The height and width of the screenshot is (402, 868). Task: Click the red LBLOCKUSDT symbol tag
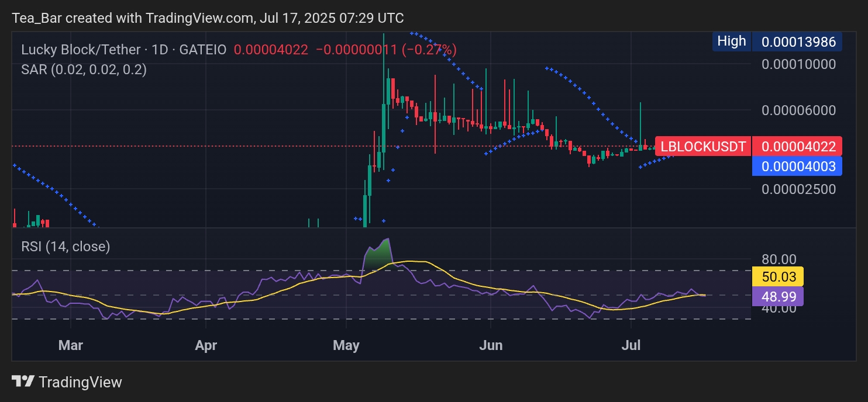(x=703, y=146)
